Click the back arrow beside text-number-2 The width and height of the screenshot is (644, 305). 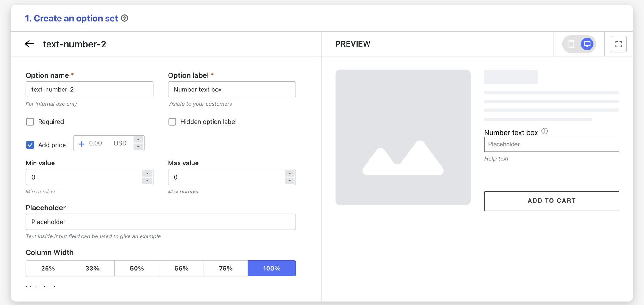[30, 44]
